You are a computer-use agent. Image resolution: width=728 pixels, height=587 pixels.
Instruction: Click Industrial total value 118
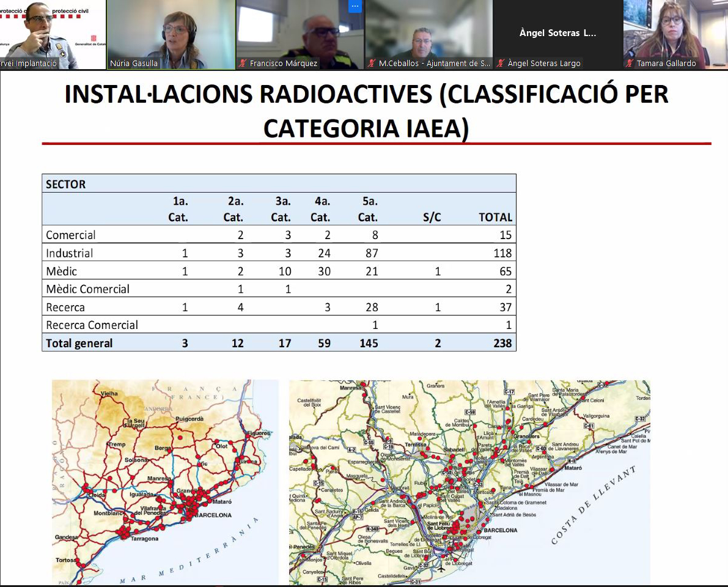click(502, 253)
